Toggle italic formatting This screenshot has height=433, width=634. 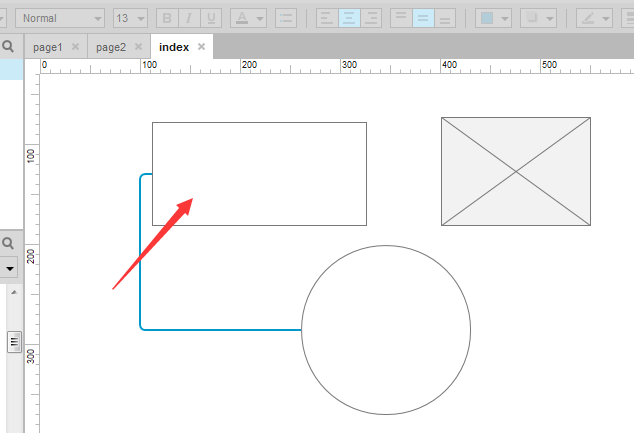[x=189, y=18]
